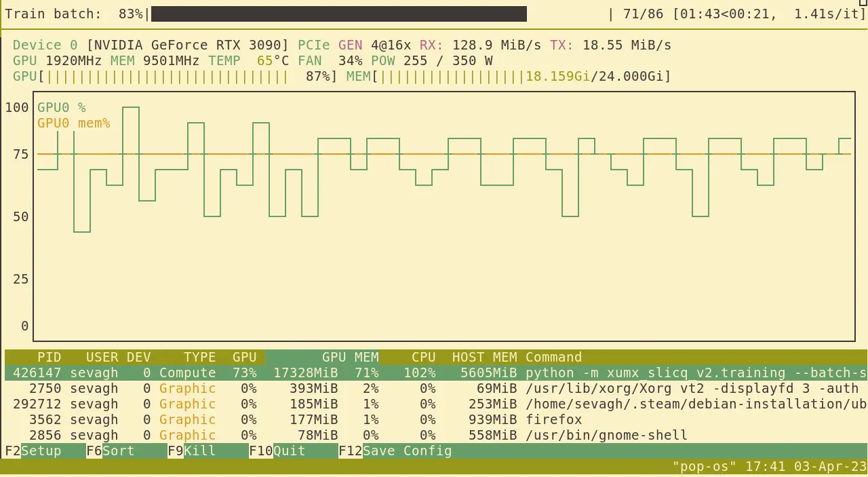Click F9 Kill in bottom bar
This screenshot has width=868, height=477.
point(199,451)
